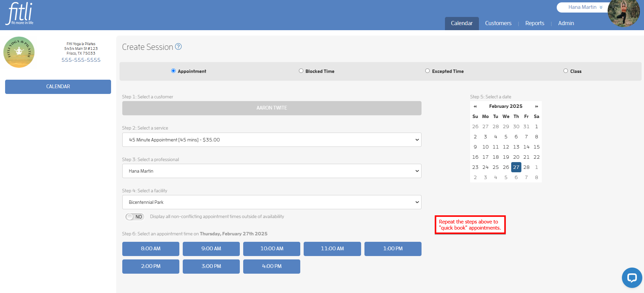The width and height of the screenshot is (644, 293).
Task: Toggle the NO switch for non-conflicting times
Action: pos(135,217)
